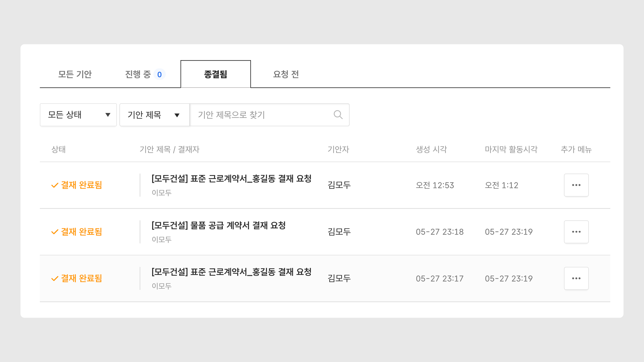Open 물품 공급 계약서 결재 요청 document
Screen dimensions: 644x362
tap(219, 225)
